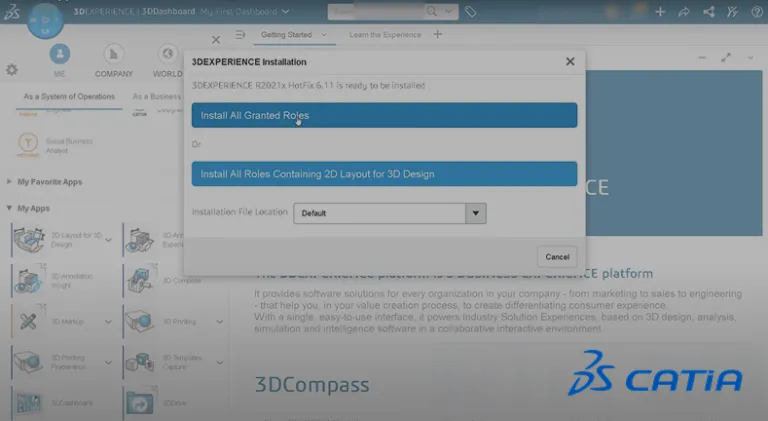Viewport: 768px width, 421px height.
Task: Click the magnifier search icon
Action: 431,11
